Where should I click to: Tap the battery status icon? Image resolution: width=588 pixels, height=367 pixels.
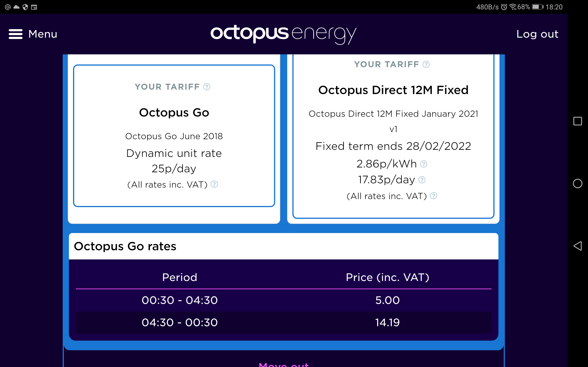point(537,7)
